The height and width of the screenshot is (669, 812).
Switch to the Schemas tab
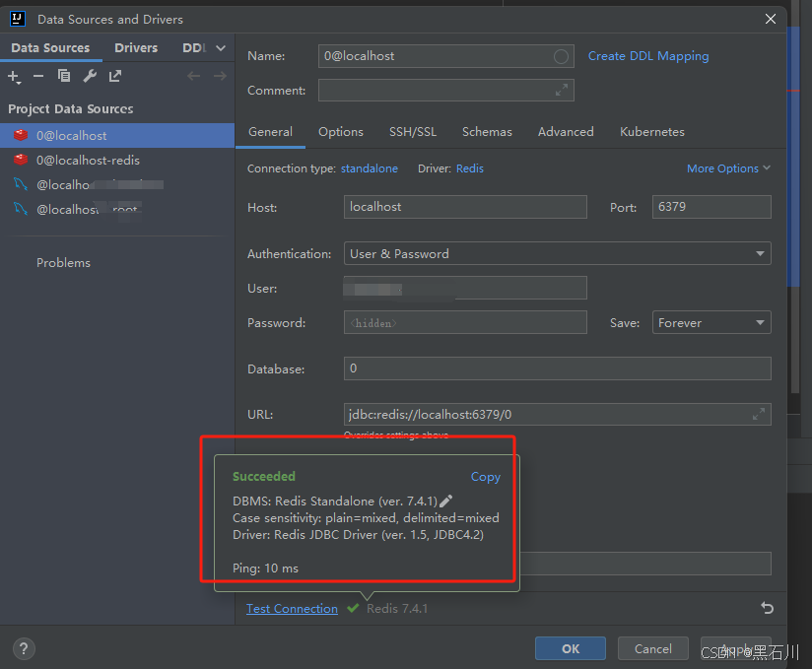tap(487, 131)
